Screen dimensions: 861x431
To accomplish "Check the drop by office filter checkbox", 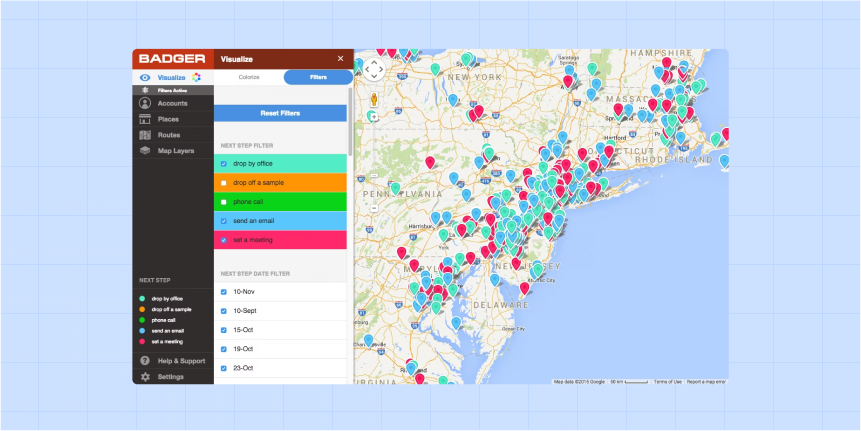I will (223, 164).
